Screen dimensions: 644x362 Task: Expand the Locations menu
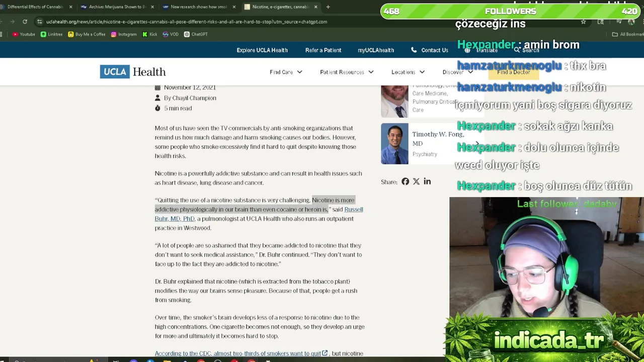point(408,72)
